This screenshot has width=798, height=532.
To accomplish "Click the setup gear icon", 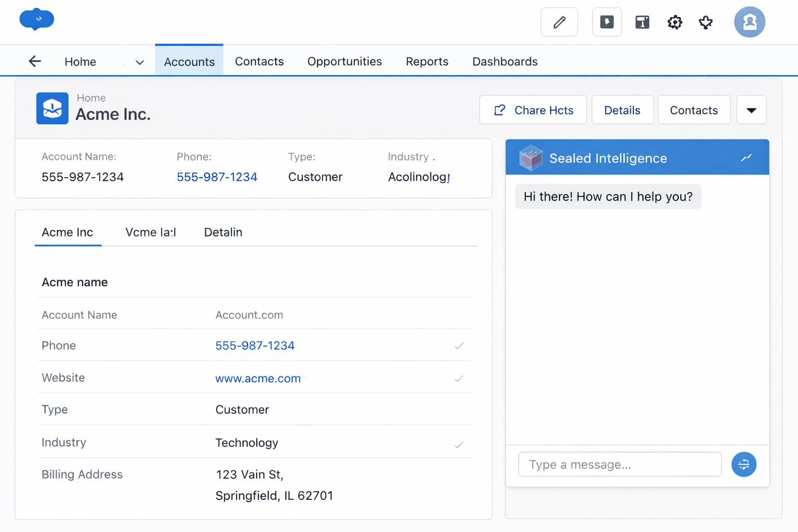I will pyautogui.click(x=674, y=22).
